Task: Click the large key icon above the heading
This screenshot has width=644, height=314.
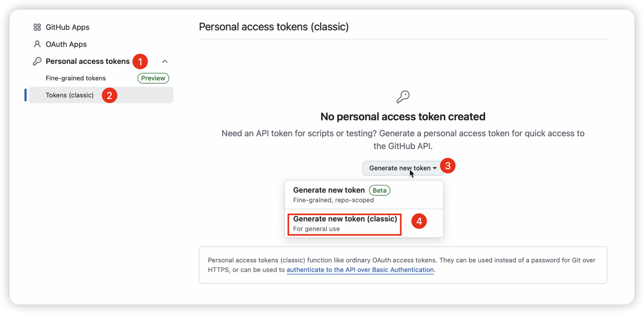Action: [x=403, y=97]
